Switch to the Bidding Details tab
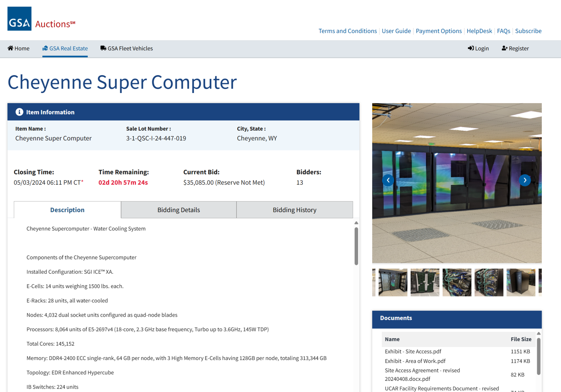The height and width of the screenshot is (392, 561). tap(178, 210)
